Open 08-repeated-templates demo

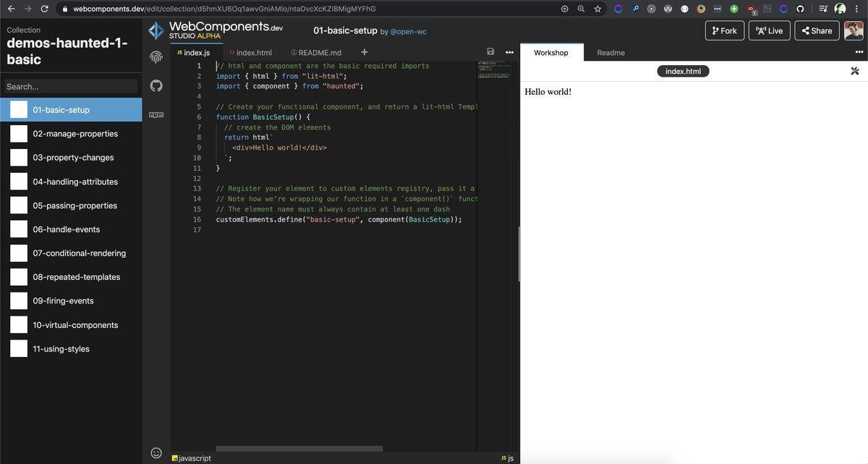(71, 277)
